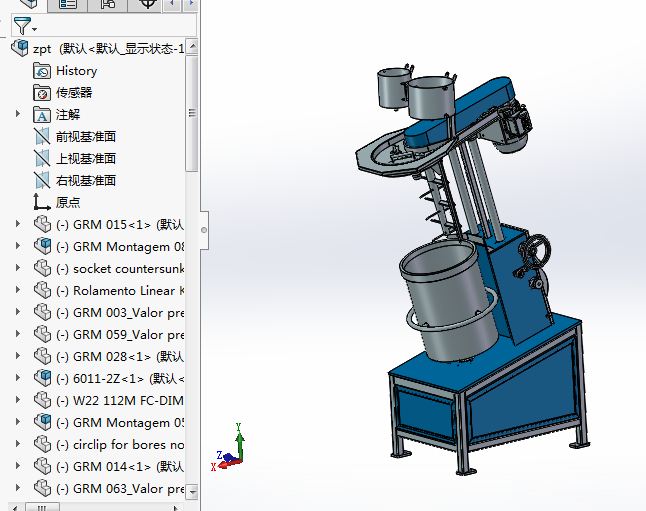Click the tree scrollbar down arrow

click(x=192, y=492)
